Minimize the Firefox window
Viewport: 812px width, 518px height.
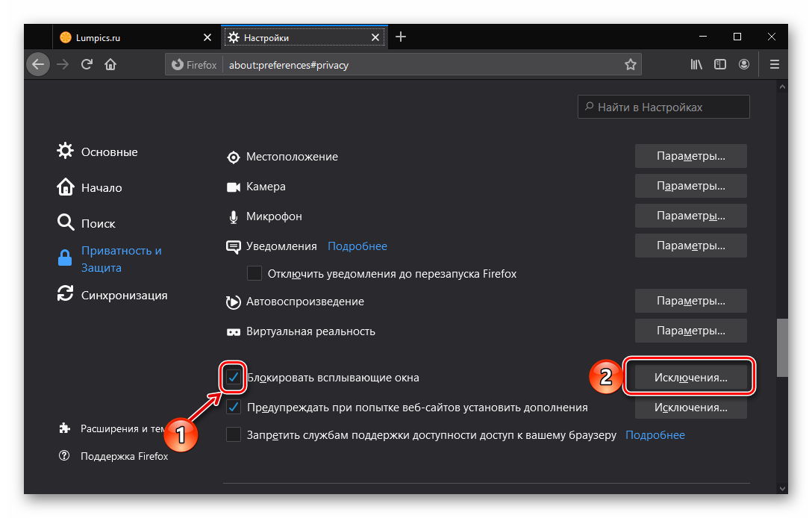(x=703, y=37)
